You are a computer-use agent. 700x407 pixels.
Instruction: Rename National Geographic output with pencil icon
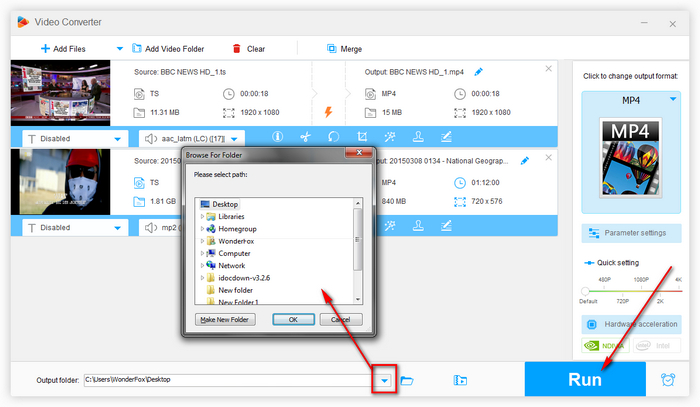click(525, 161)
